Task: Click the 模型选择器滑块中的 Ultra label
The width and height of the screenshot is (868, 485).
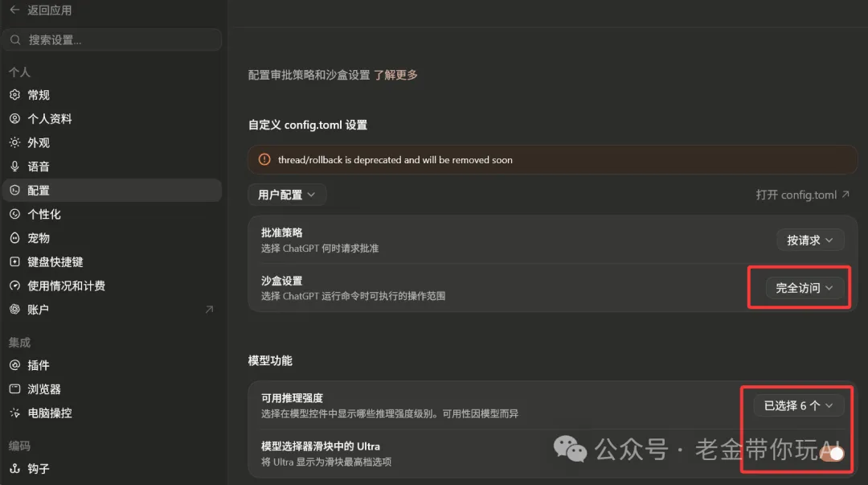Action: point(321,446)
